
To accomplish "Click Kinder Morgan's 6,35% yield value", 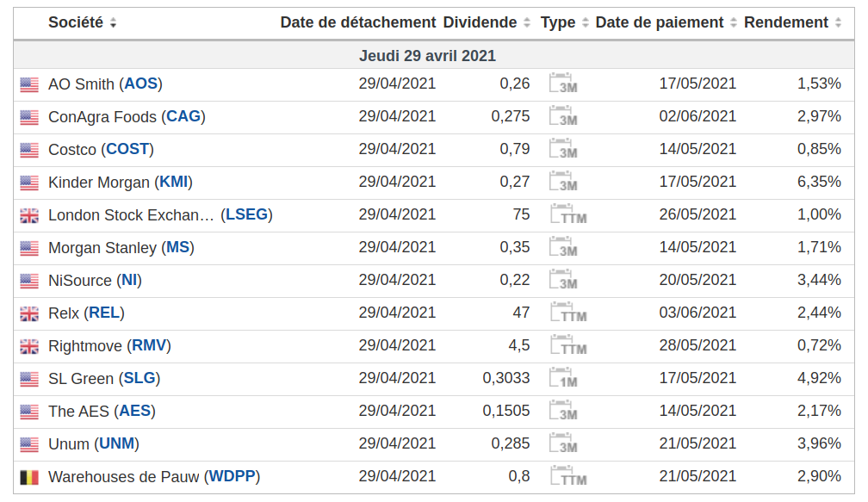I will (x=819, y=182).
